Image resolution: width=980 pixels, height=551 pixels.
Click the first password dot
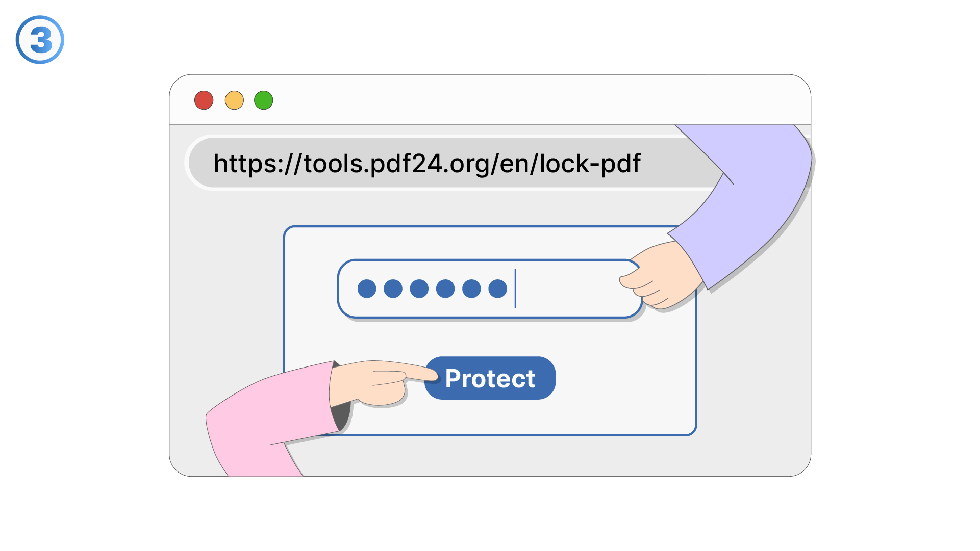click(367, 288)
